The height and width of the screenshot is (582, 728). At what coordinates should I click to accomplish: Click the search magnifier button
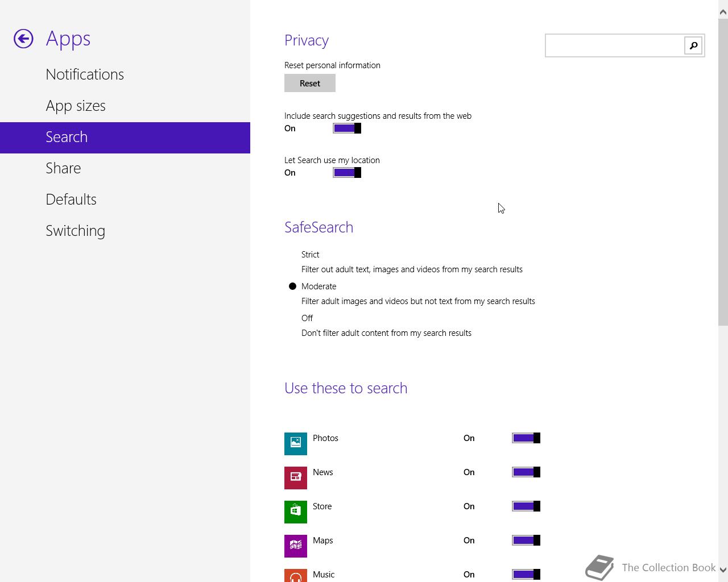coord(693,45)
